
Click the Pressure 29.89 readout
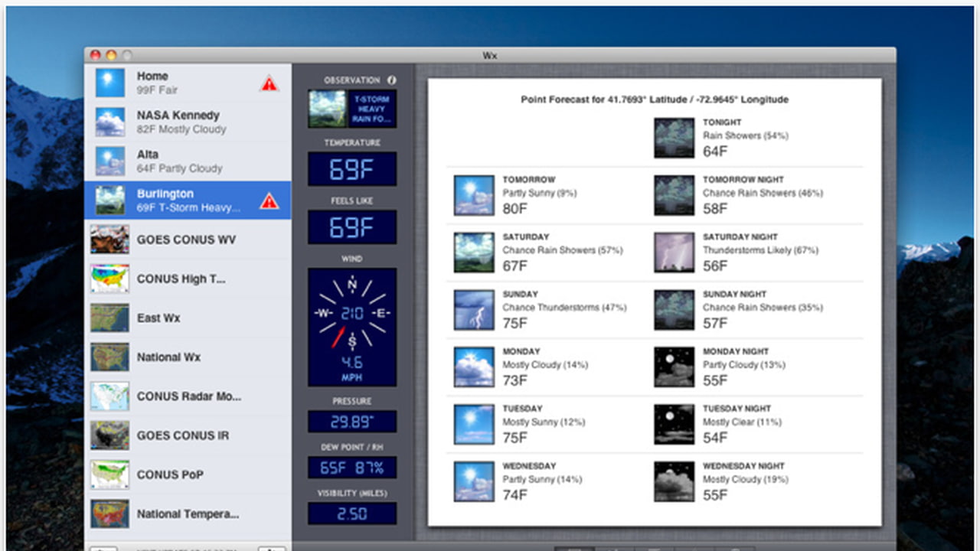(x=352, y=422)
